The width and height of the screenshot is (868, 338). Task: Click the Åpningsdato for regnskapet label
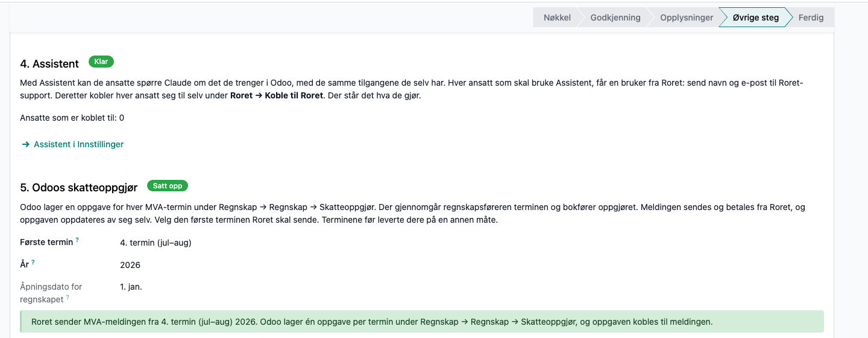point(51,293)
